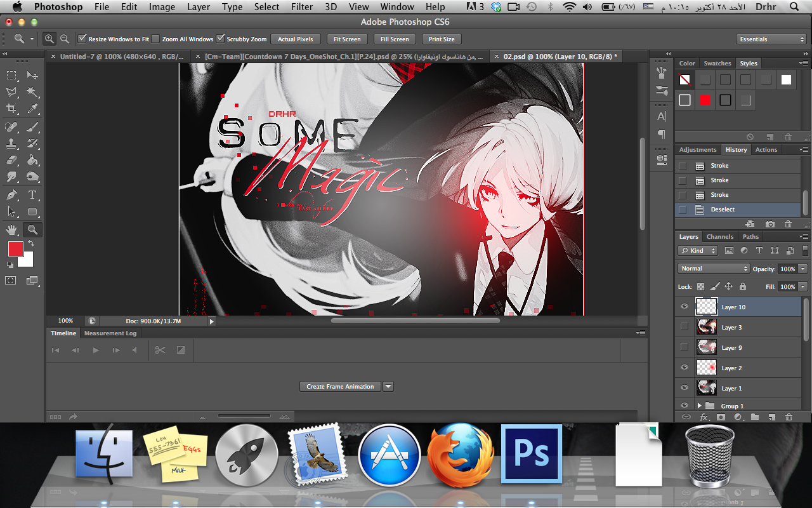Select the History Brush tool
812x508 pixels.
tap(32, 144)
